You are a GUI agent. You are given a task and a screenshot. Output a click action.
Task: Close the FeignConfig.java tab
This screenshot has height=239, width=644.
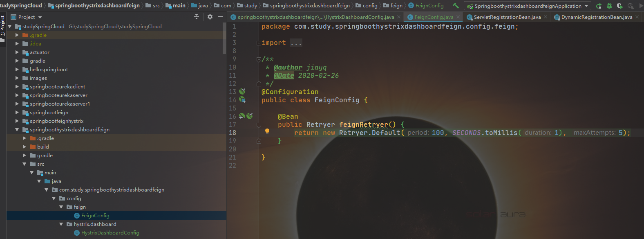(x=458, y=17)
